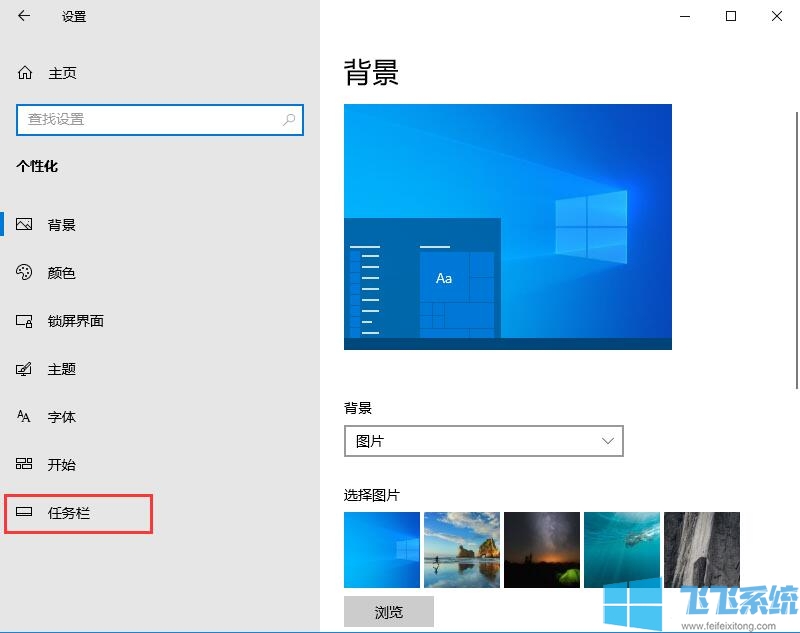Open the 背景 type dropdown showing 图片
The height and width of the screenshot is (633, 800).
(x=484, y=440)
